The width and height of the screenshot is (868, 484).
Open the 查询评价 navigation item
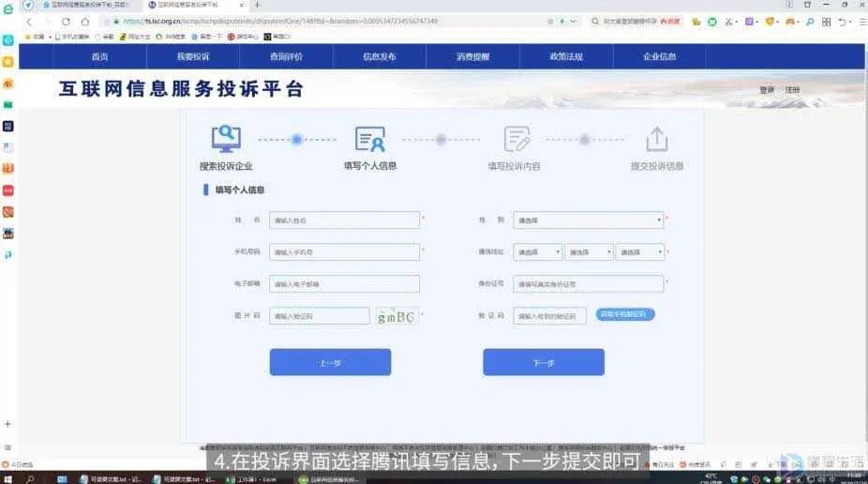286,56
